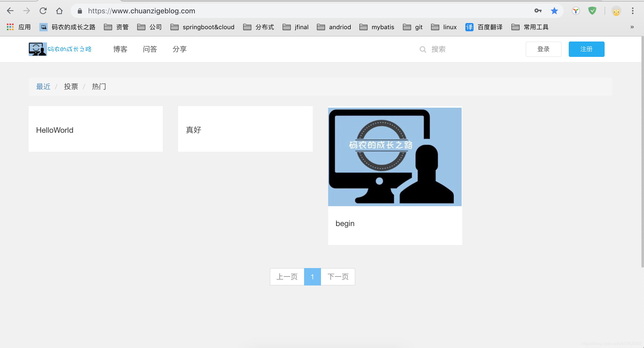Open the colorful Y extension icon
The image size is (644, 348).
pyautogui.click(x=576, y=11)
